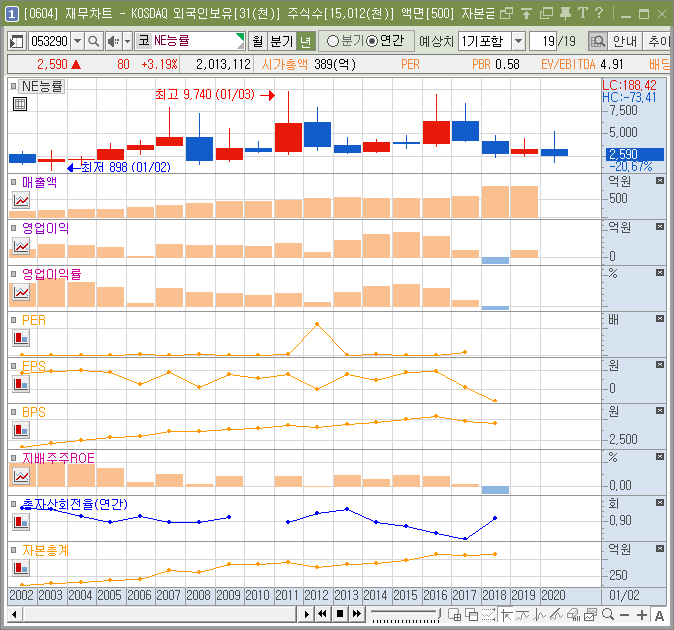Toggle the small box beside 매출액 label
674x630 pixels.
tap(14, 182)
